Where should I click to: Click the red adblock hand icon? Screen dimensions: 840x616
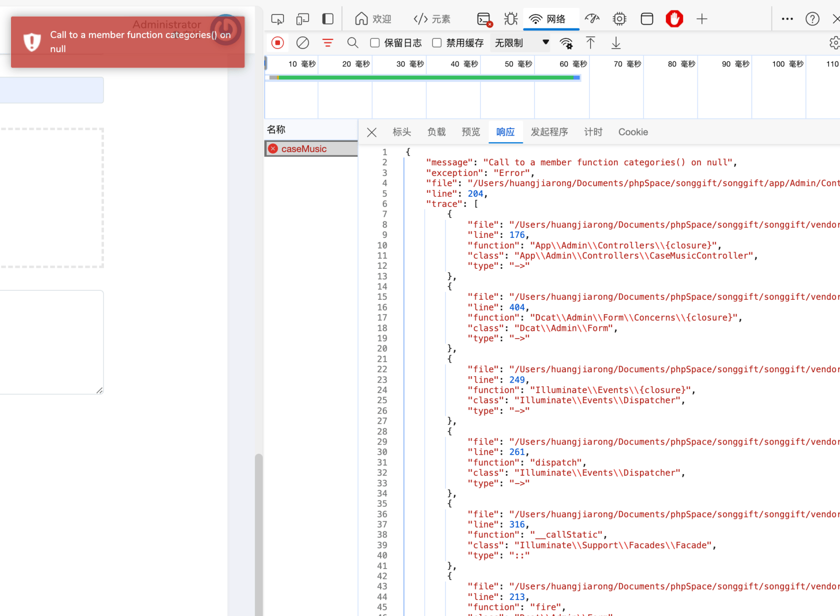pyautogui.click(x=674, y=19)
